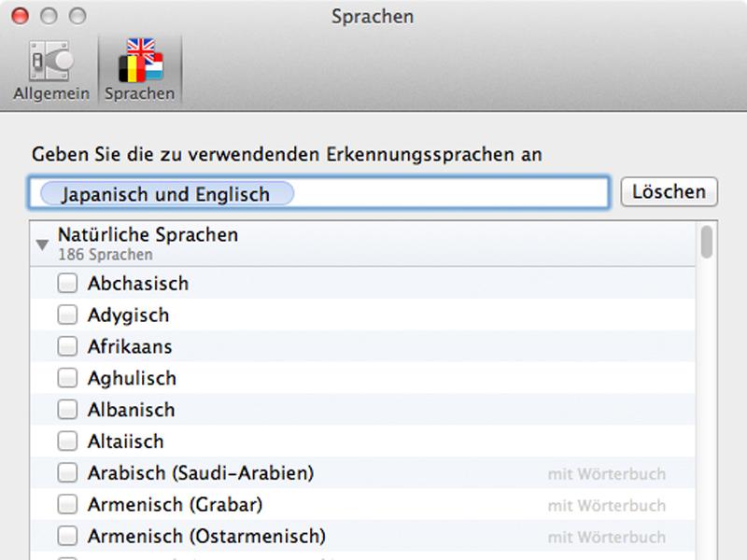Screen dimensions: 747x560
Task: Click the 'Armenisch (Grabar)' label
Action: [x=175, y=505]
